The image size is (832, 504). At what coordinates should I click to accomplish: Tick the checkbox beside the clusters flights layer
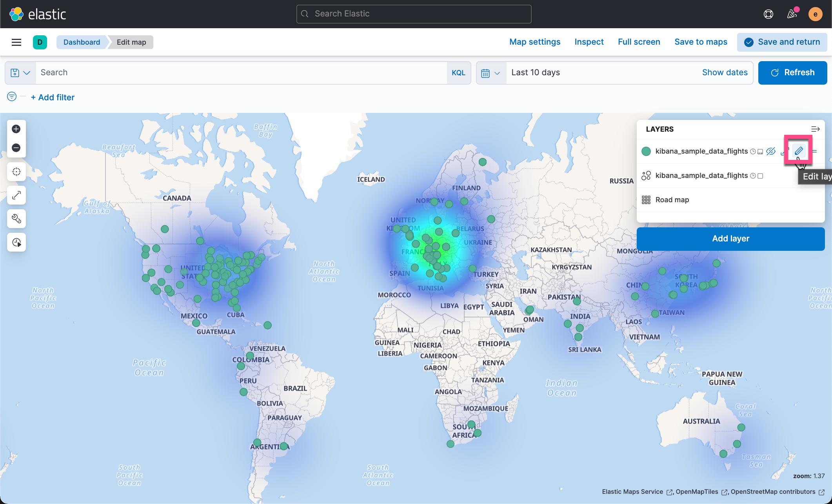point(761,176)
